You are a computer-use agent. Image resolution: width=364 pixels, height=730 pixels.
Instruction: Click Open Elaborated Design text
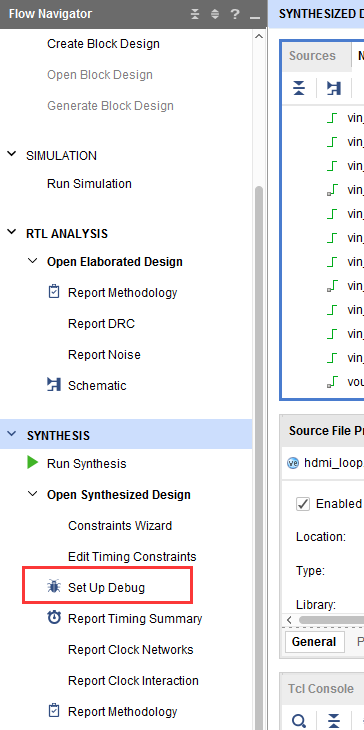pyautogui.click(x=115, y=262)
